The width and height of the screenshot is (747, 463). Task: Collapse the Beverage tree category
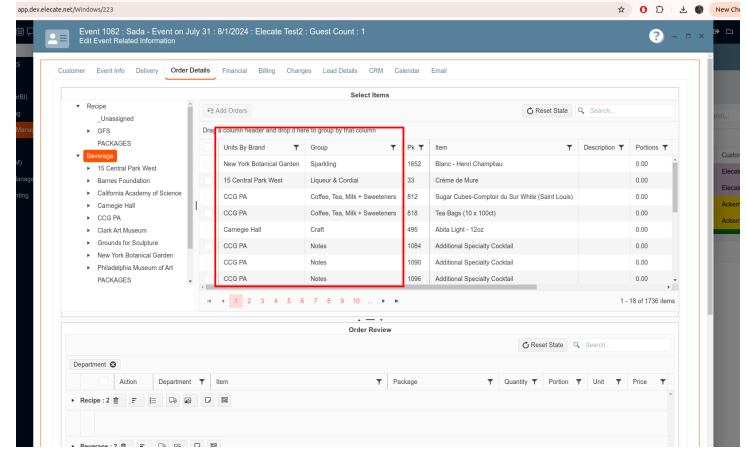coord(77,156)
